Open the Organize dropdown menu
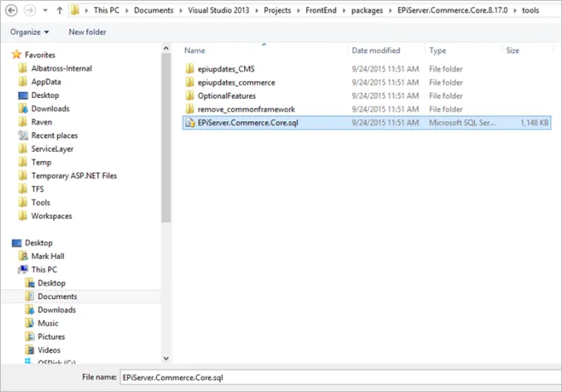The image size is (562, 392). click(x=29, y=32)
